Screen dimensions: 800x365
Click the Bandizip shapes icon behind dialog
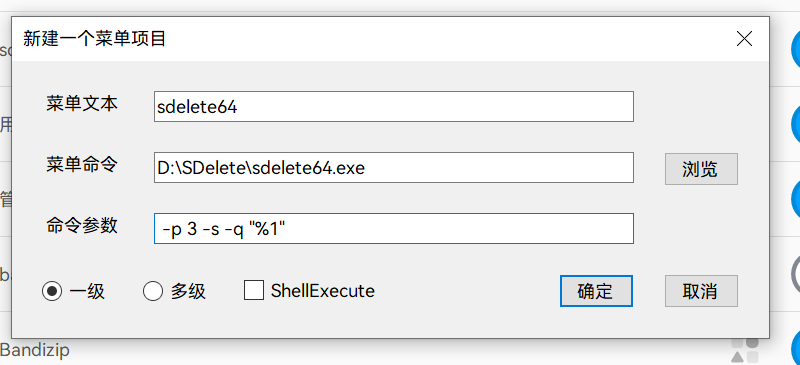[x=745, y=350]
